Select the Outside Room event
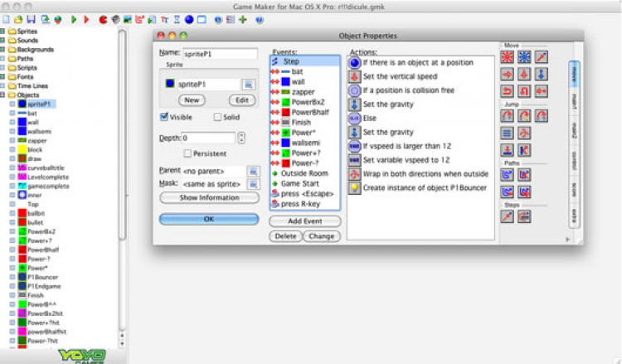The width and height of the screenshot is (622, 364). (304, 173)
